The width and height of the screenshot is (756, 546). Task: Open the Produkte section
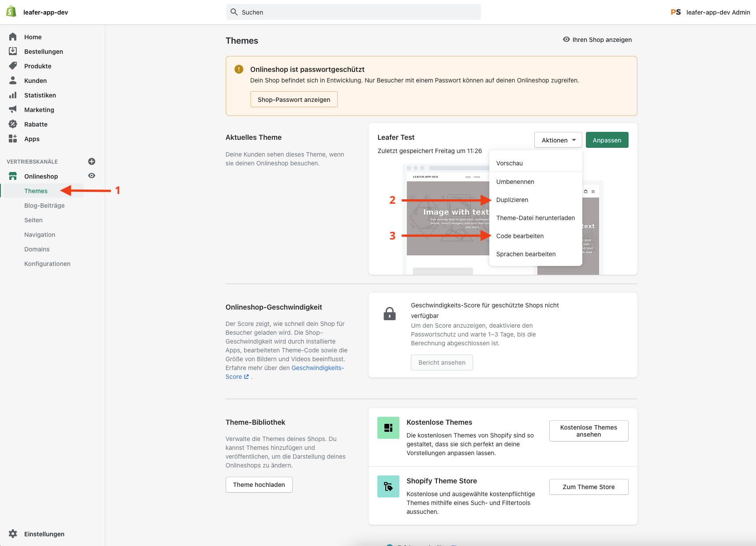point(37,66)
